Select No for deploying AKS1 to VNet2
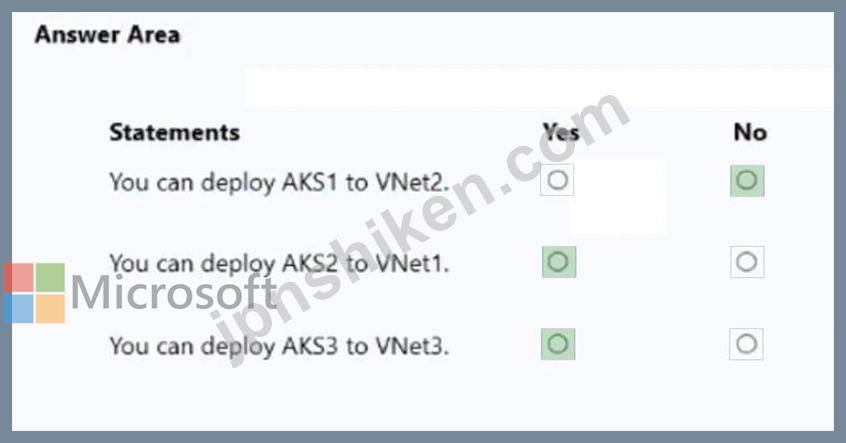Viewport: 846px width, 443px height. (x=747, y=180)
